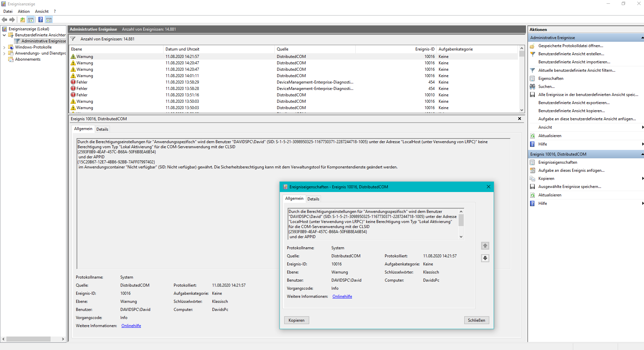644x350 pixels.
Task: Switch to the Details tab in the preview pane
Action: pos(102,129)
